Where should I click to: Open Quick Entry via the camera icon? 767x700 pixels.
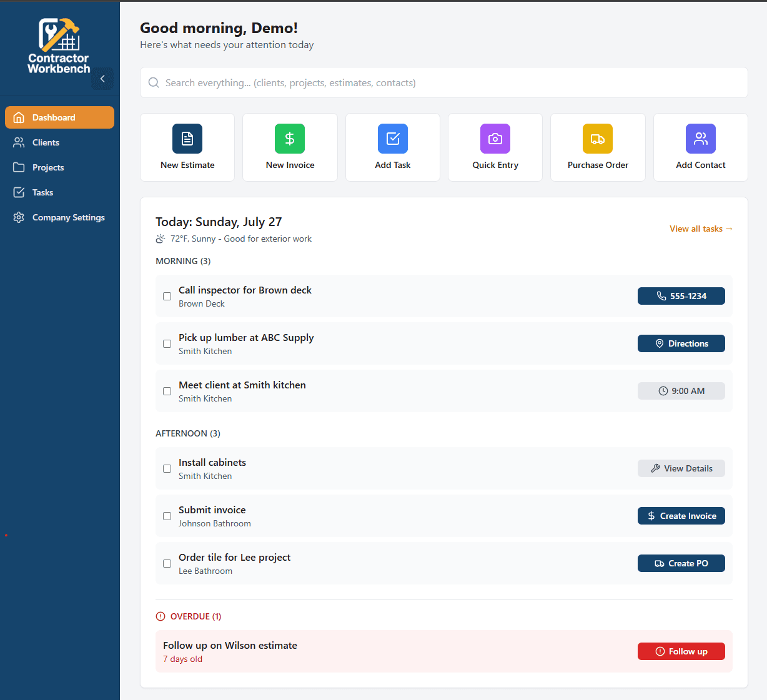(495, 138)
